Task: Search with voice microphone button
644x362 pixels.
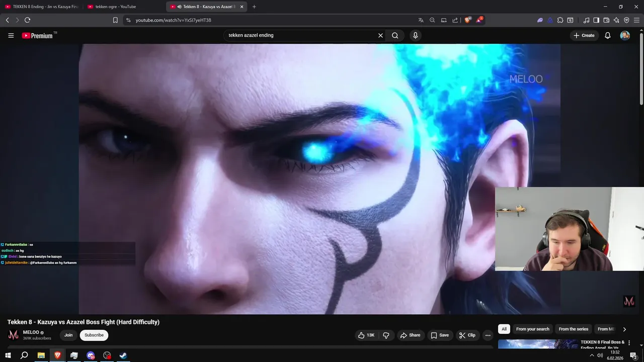Action: [x=415, y=35]
